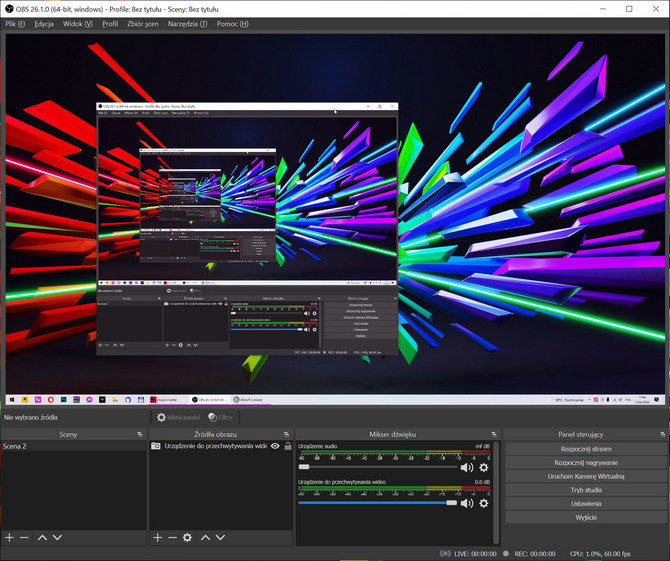Mute Urządzenie do przechwytywania wideo speaker

[x=467, y=503]
